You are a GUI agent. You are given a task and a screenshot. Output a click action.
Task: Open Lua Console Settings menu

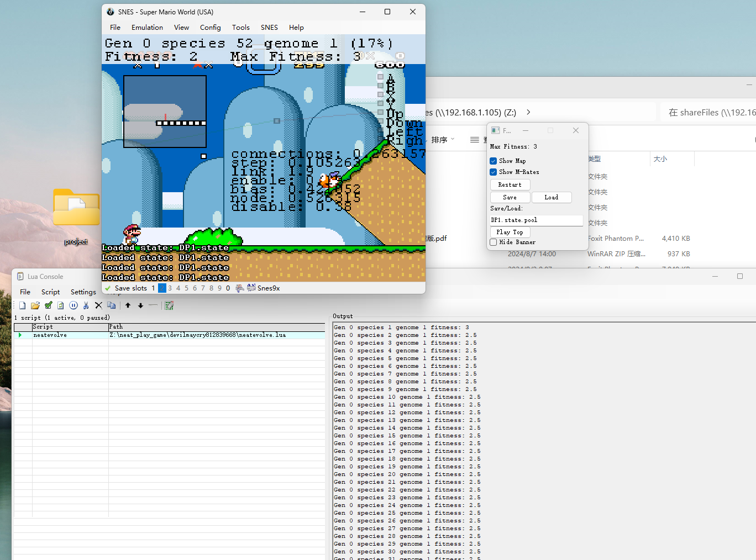83,292
